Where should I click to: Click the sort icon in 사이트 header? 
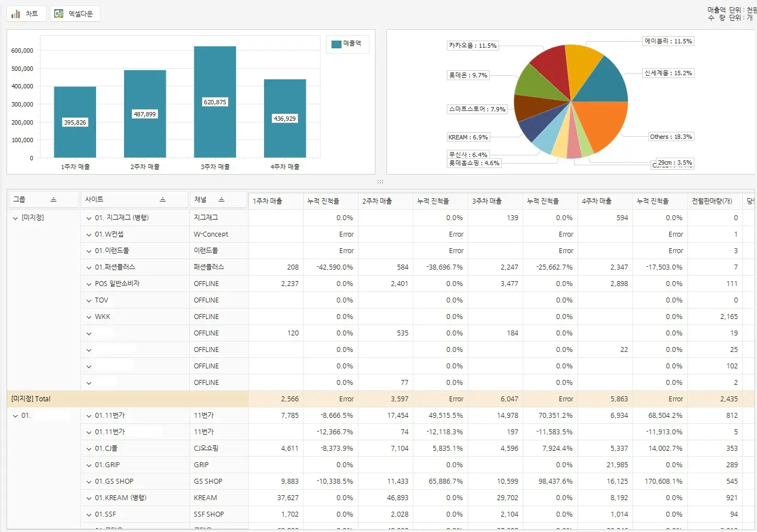[x=162, y=200]
